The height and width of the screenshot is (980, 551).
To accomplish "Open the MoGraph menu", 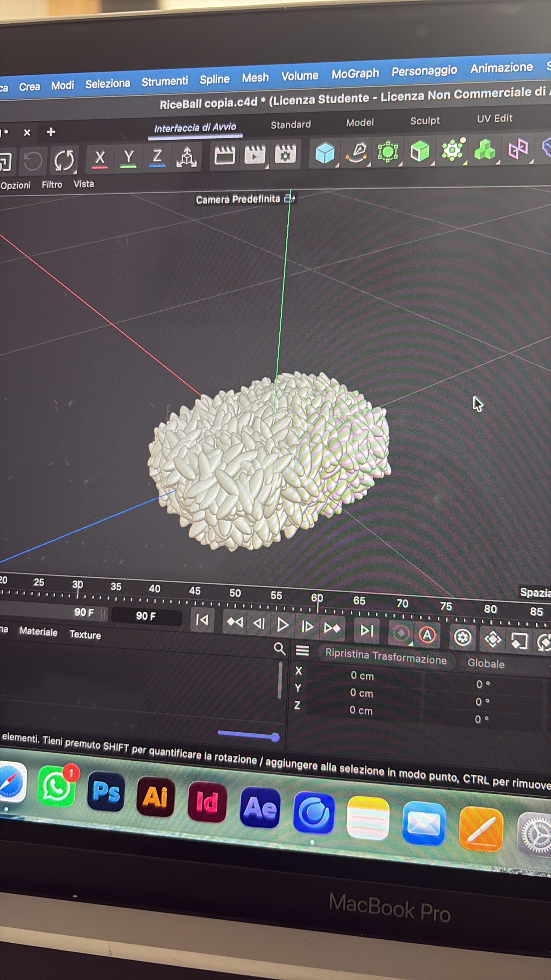I will [355, 73].
